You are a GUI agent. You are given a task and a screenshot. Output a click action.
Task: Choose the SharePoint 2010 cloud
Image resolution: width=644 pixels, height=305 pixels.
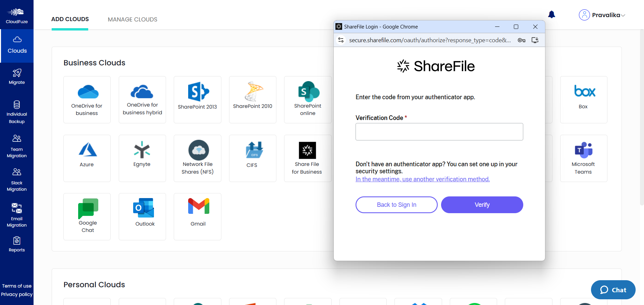click(253, 100)
